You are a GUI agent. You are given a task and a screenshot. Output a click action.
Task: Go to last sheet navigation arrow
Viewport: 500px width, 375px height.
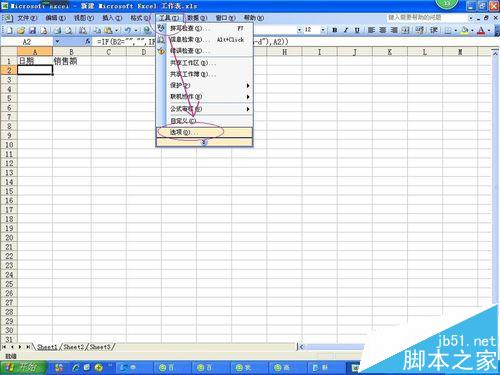(28, 347)
